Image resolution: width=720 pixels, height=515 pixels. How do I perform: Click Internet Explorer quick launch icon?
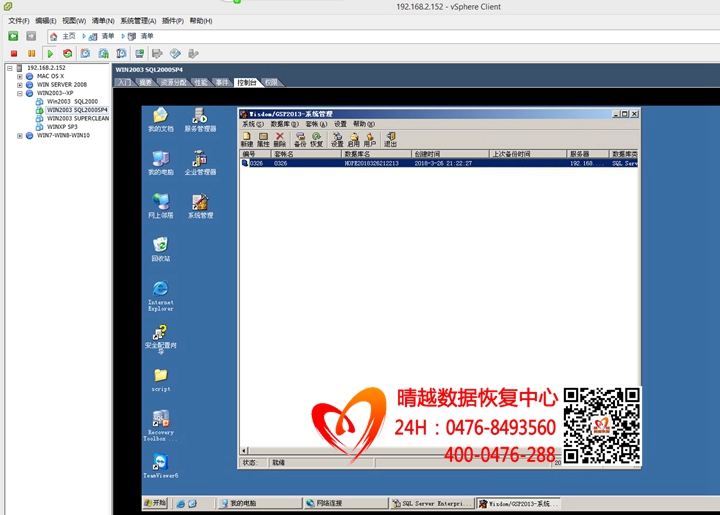click(x=180, y=504)
